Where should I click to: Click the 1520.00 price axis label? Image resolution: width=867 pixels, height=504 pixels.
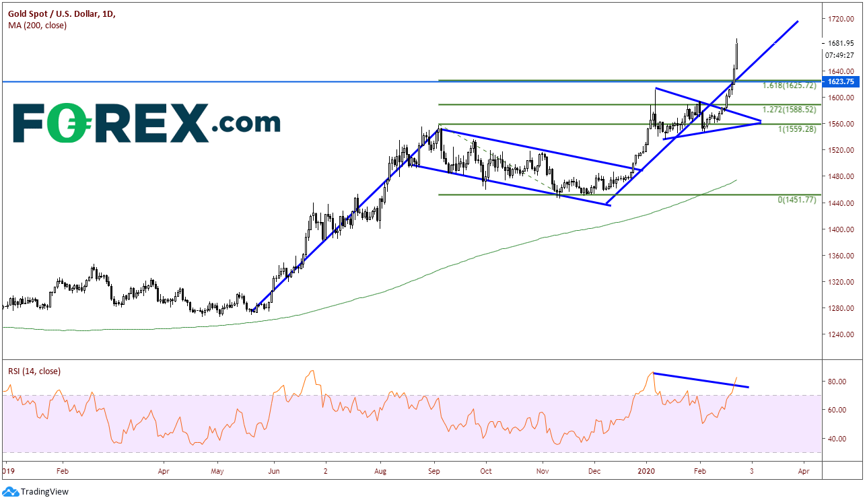pos(841,150)
